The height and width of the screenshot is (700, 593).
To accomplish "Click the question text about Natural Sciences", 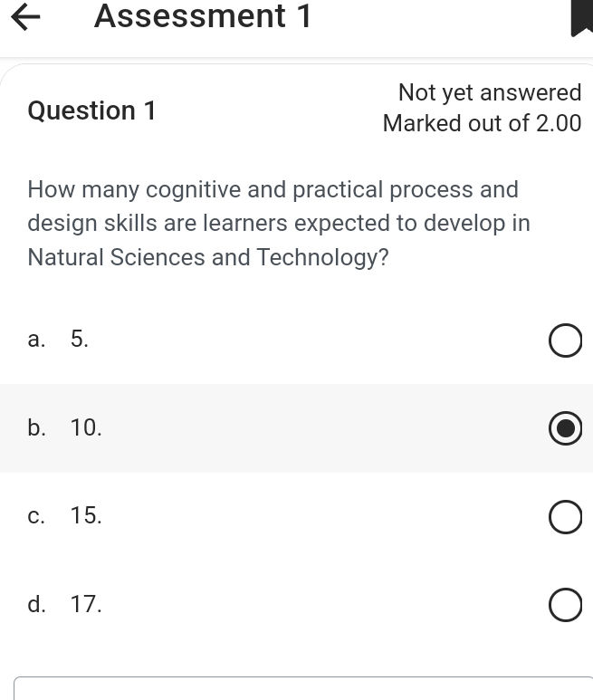I will (x=279, y=224).
